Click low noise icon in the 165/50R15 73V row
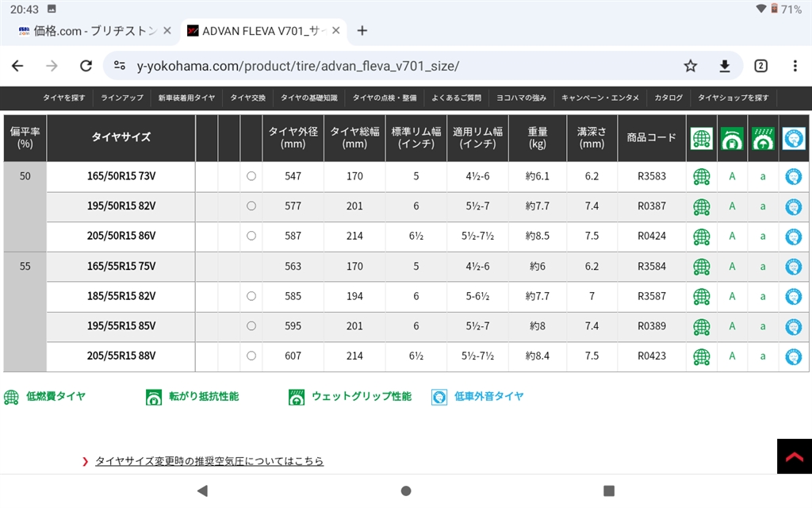 tap(793, 177)
